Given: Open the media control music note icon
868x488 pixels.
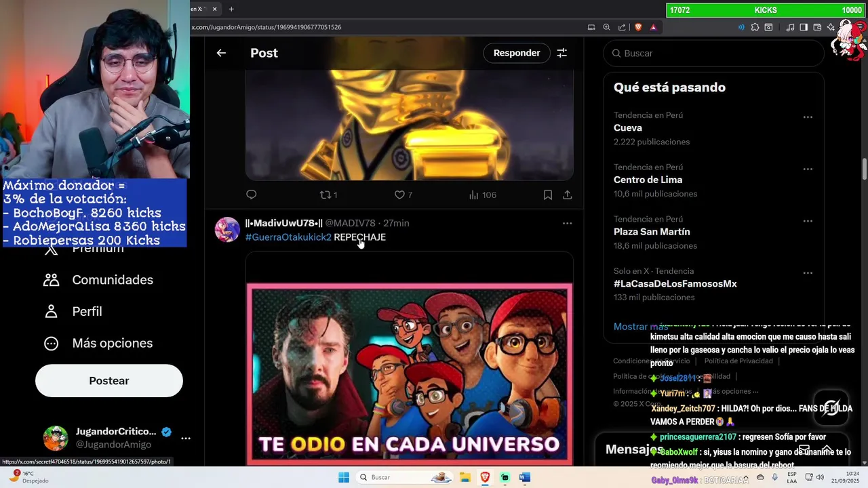Looking at the screenshot, I should pyautogui.click(x=790, y=27).
